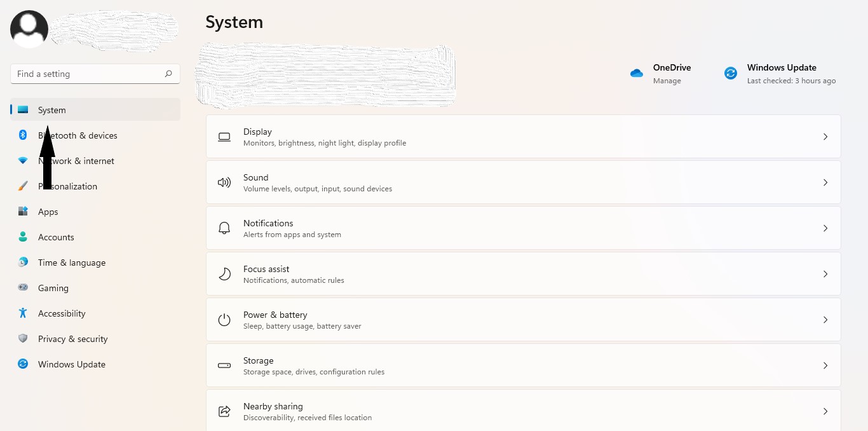Click the user profile avatar picture

(x=29, y=29)
